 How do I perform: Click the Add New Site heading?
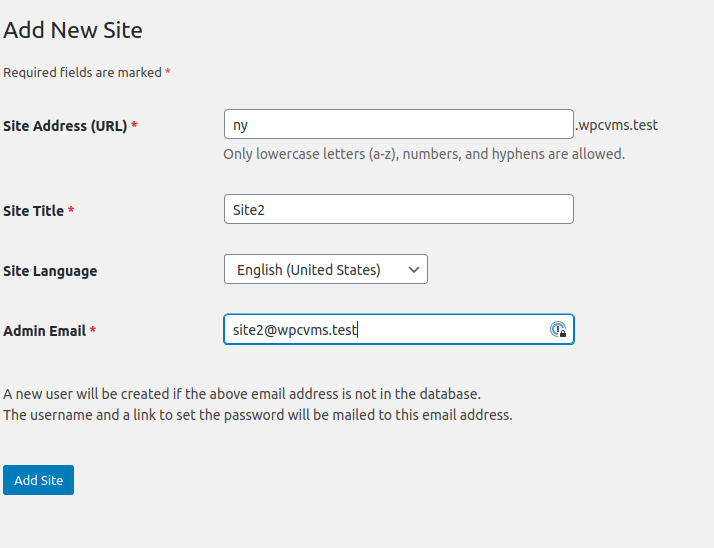tap(73, 30)
